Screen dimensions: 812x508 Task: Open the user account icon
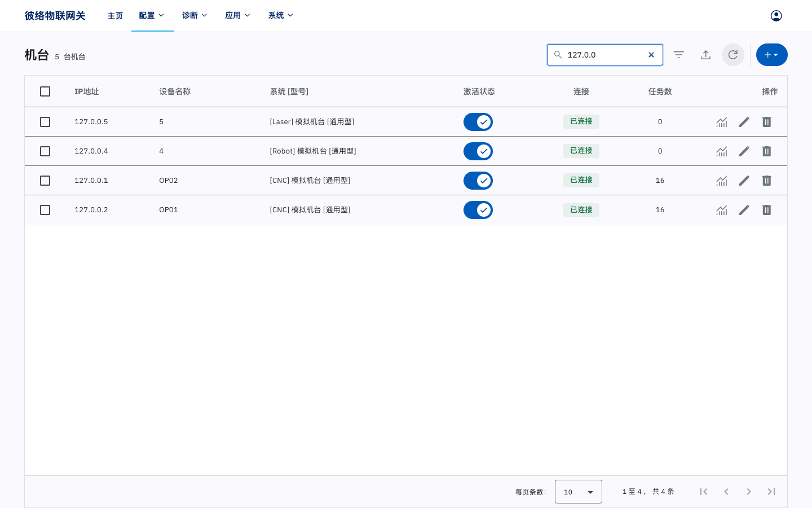[776, 16]
